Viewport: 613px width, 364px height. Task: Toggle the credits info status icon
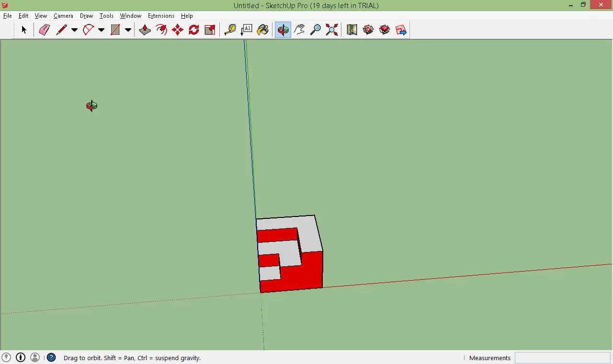point(21,357)
